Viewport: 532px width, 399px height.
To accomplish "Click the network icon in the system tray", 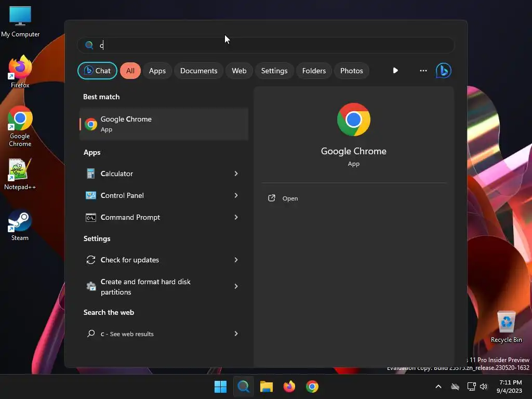I will coord(471,387).
